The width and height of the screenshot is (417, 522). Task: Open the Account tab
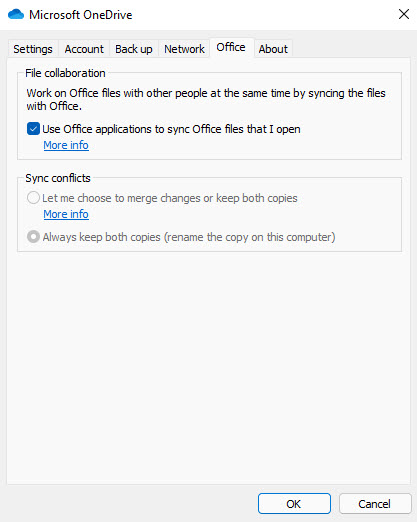[x=84, y=49]
